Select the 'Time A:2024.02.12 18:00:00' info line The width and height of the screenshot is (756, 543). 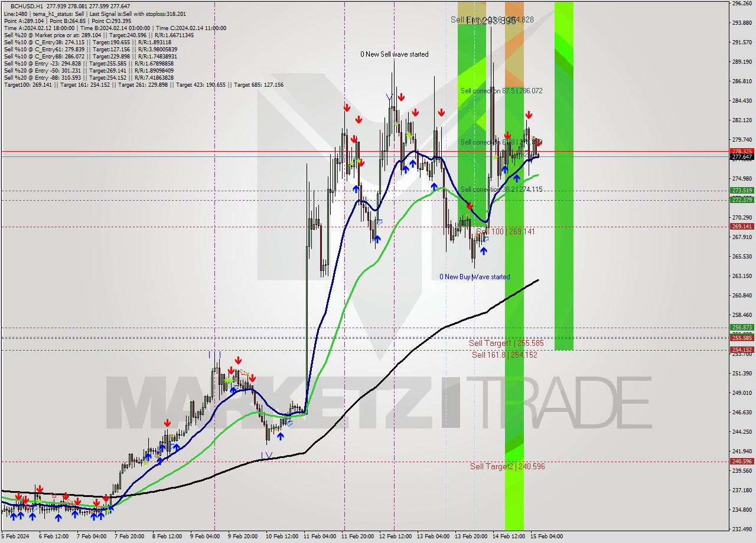(115, 28)
